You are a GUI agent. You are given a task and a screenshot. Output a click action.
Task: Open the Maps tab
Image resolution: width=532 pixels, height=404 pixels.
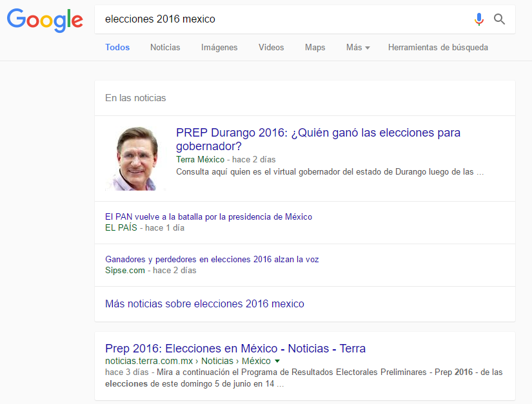[x=315, y=48]
